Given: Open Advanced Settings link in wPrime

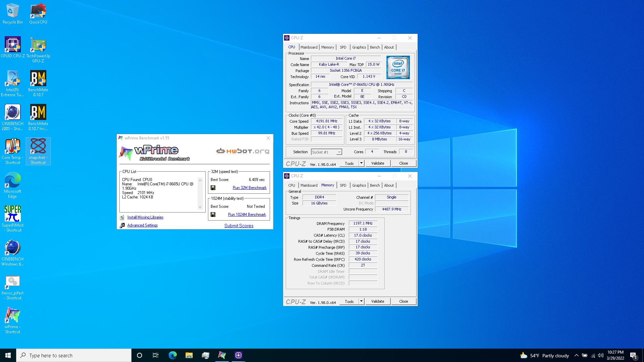Looking at the screenshot, I should (142, 225).
